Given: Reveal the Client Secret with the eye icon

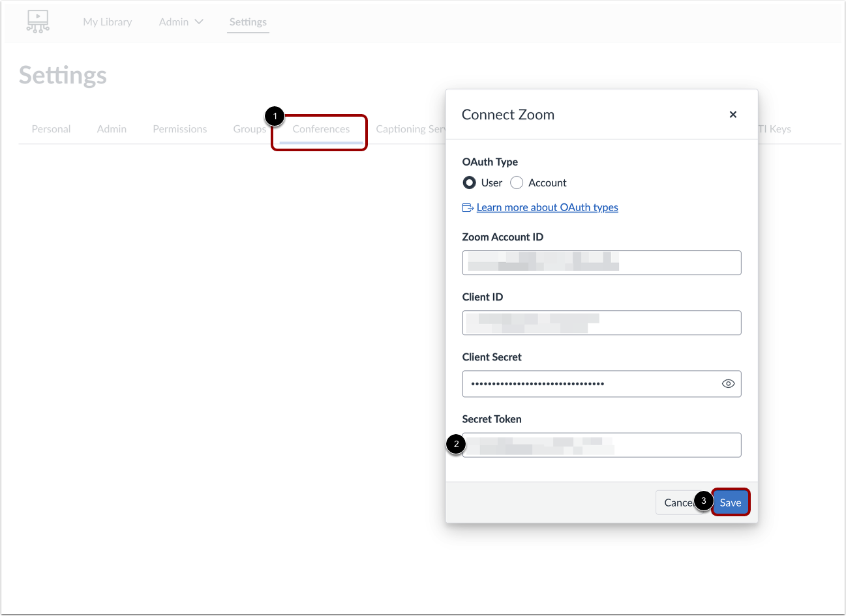Looking at the screenshot, I should click(728, 383).
